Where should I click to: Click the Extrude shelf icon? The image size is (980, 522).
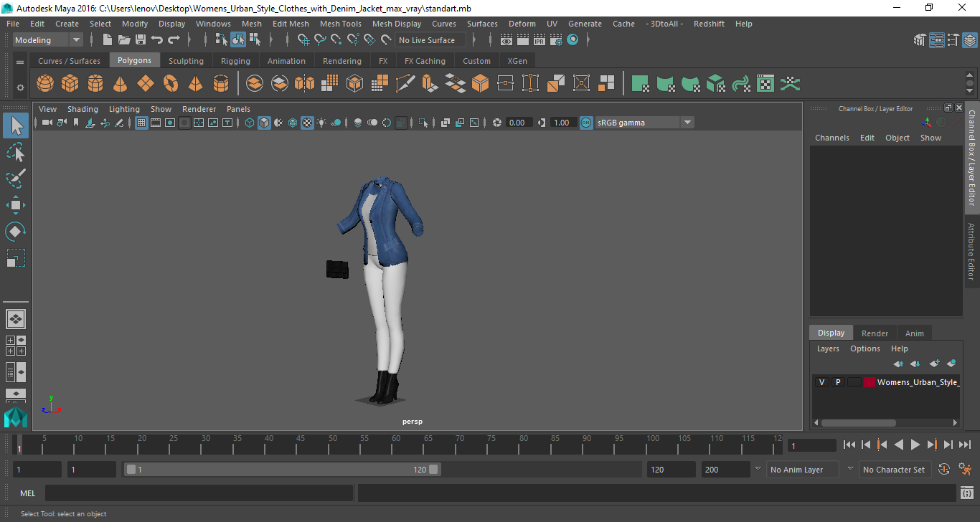click(430, 84)
